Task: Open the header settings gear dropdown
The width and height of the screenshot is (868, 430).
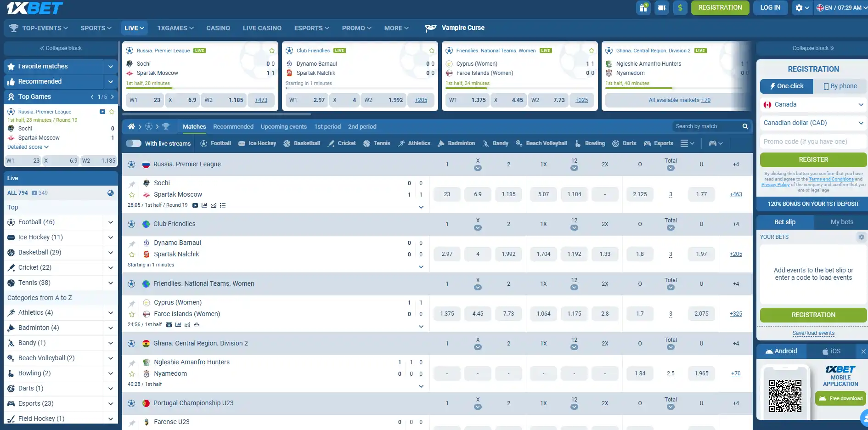Action: point(802,8)
